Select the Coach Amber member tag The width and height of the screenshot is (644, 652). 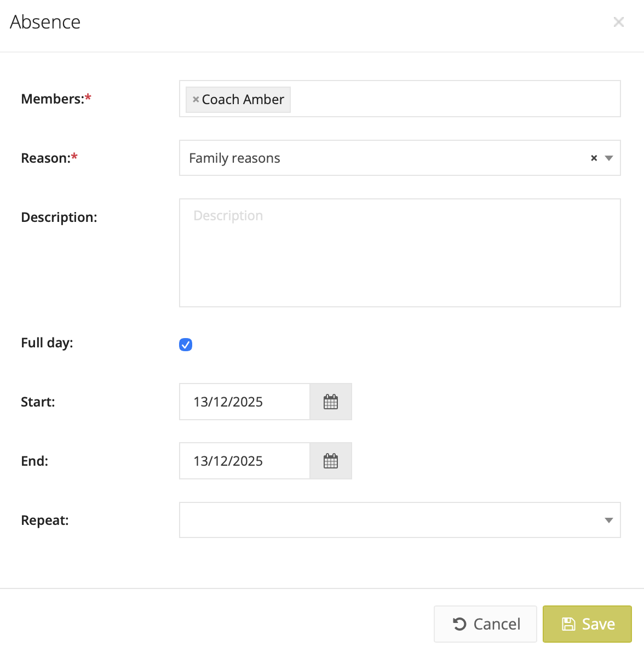pyautogui.click(x=243, y=100)
